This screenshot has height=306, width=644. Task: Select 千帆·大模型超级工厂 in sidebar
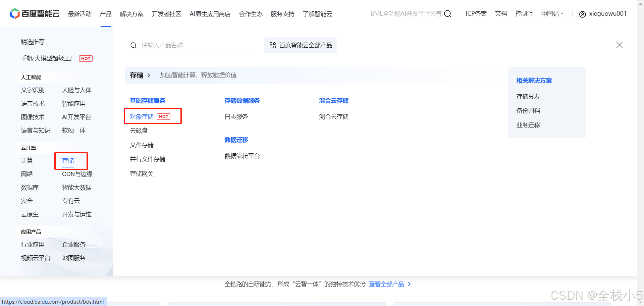[48, 58]
